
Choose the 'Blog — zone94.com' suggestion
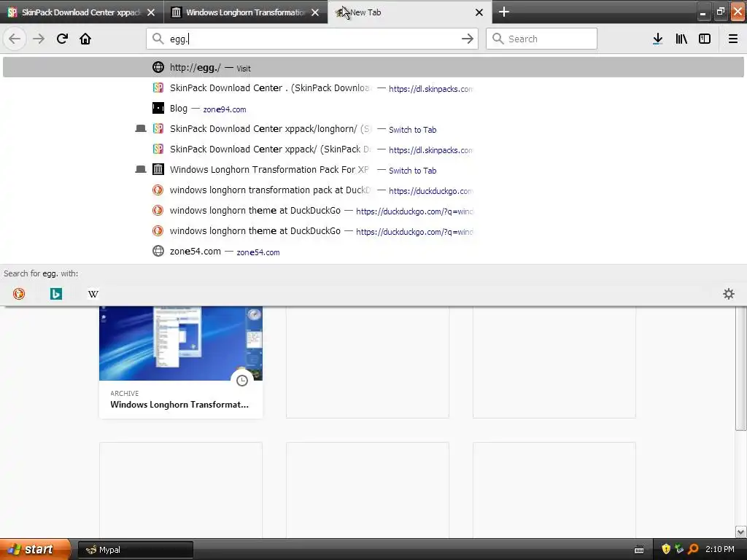373,108
